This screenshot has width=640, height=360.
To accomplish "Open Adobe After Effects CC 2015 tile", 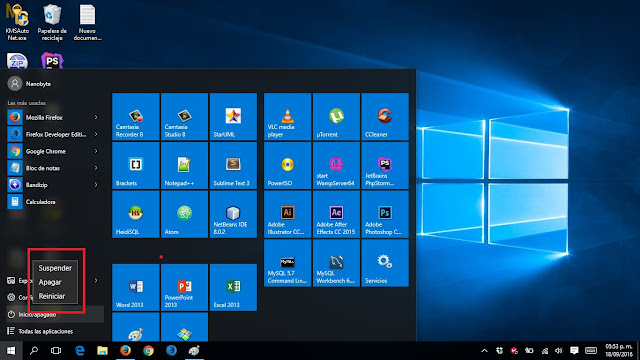I will [x=336, y=214].
